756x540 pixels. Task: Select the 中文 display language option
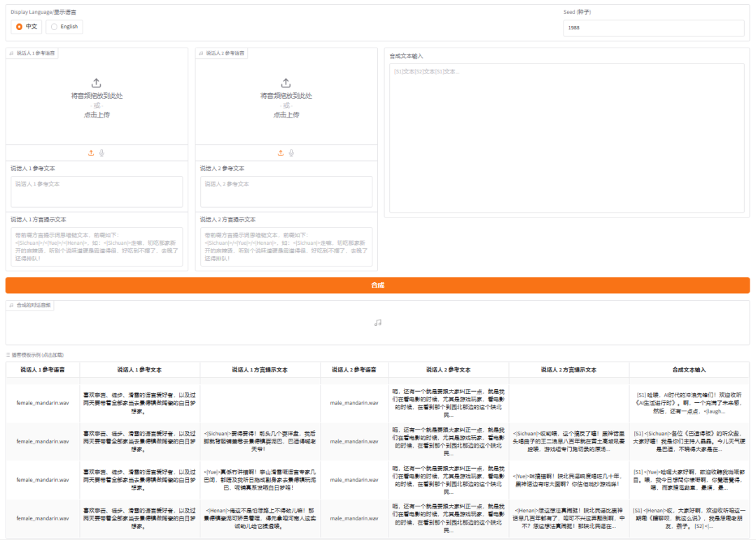pyautogui.click(x=26, y=27)
